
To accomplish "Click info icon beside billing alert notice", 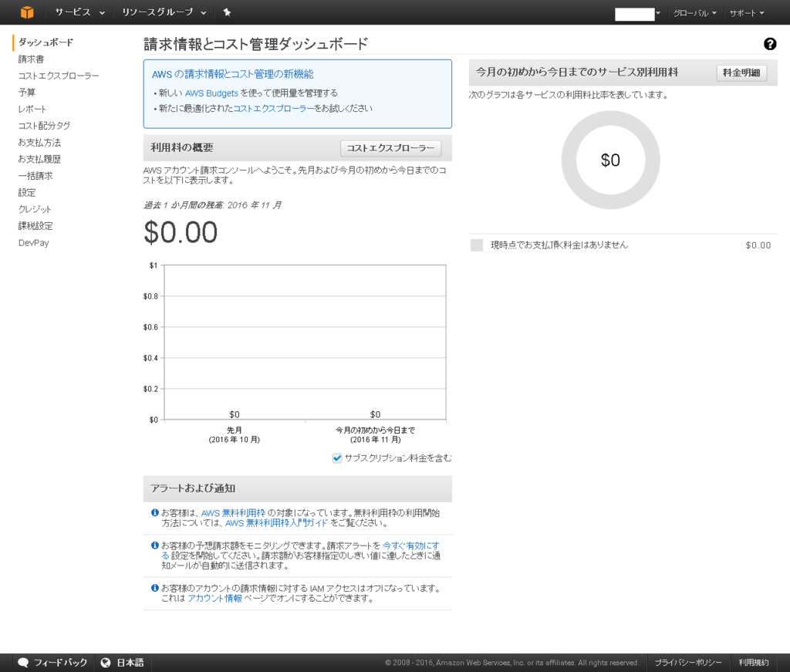I will (x=155, y=545).
